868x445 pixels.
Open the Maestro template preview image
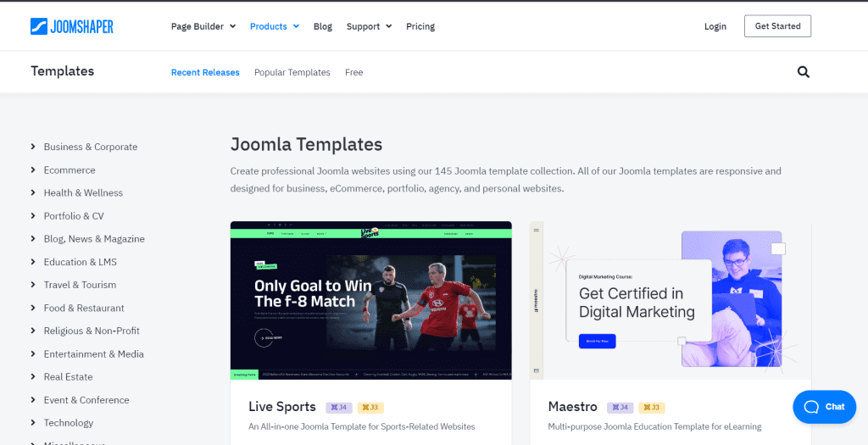coord(670,301)
